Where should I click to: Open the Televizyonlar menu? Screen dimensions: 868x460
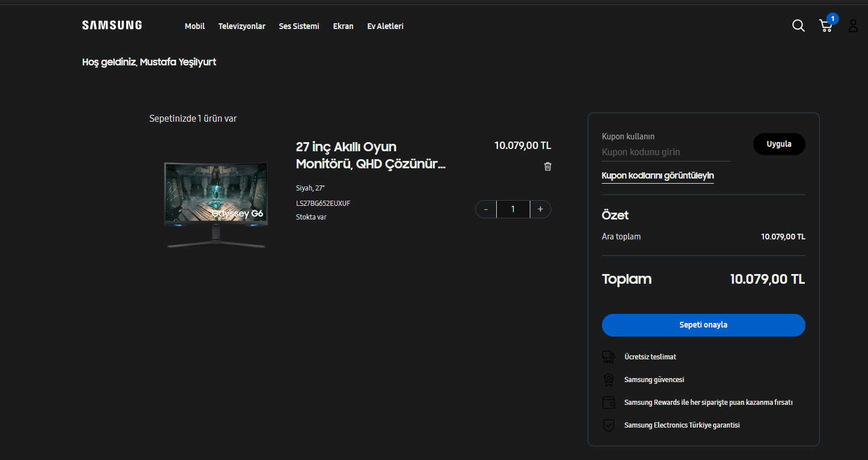[x=242, y=26]
